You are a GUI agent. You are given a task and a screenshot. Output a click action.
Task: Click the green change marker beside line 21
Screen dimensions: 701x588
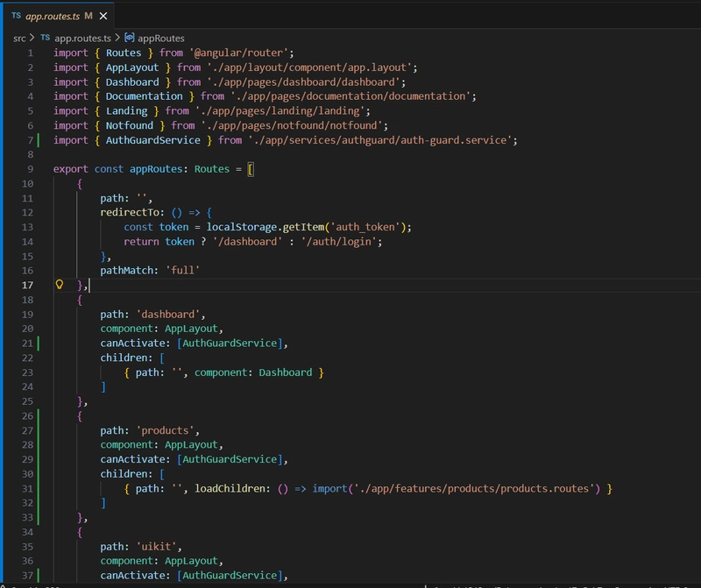pyautogui.click(x=40, y=343)
